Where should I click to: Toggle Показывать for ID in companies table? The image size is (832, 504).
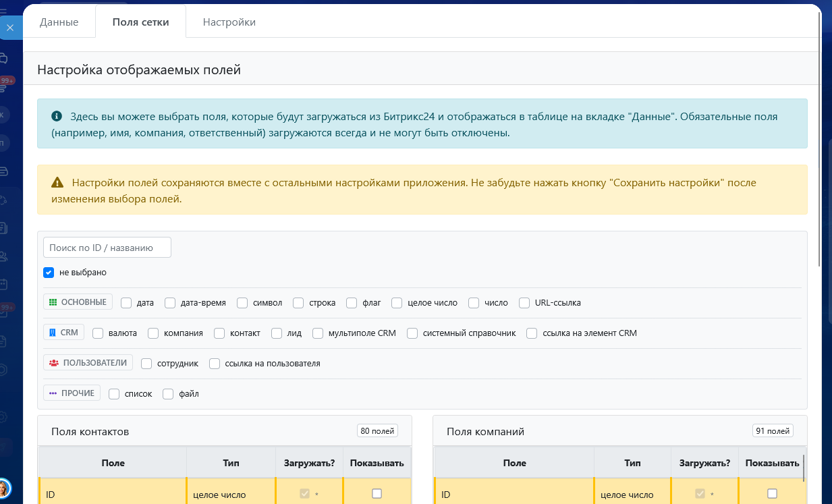click(773, 494)
